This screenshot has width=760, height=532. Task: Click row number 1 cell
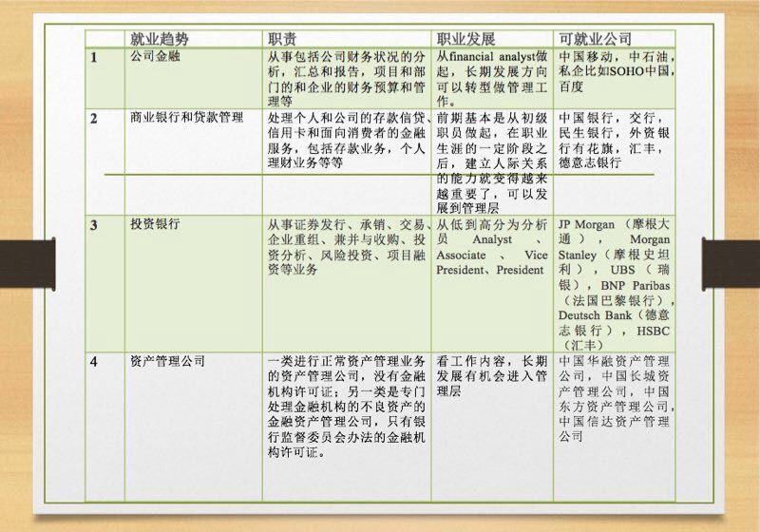(104, 78)
